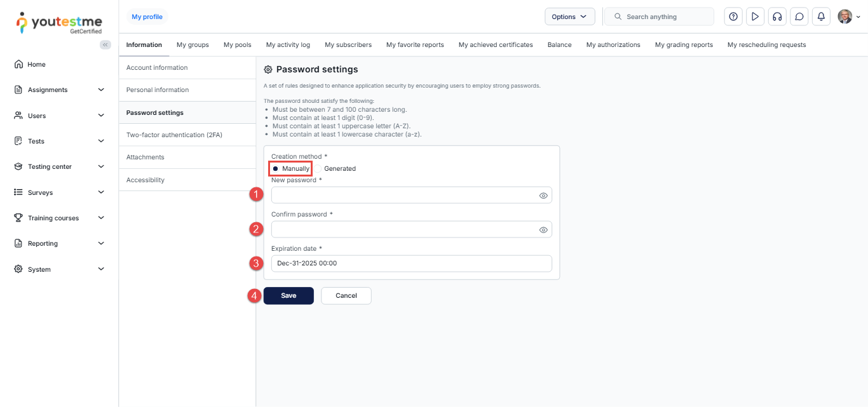This screenshot has width=868, height=407.
Task: Click the Cancel button
Action: [346, 296]
